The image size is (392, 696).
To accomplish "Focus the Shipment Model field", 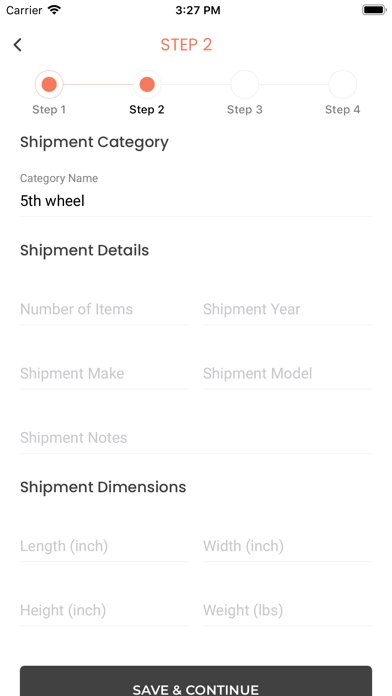I will [287, 374].
